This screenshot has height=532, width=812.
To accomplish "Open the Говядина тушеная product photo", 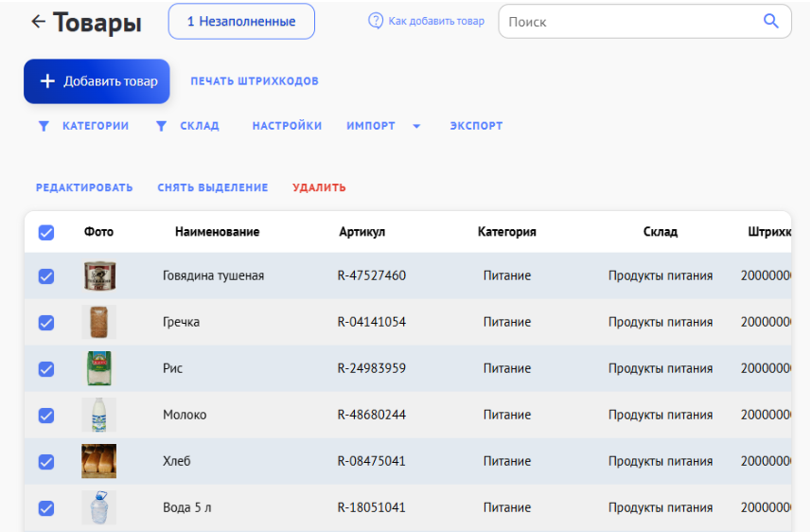I will point(98,275).
